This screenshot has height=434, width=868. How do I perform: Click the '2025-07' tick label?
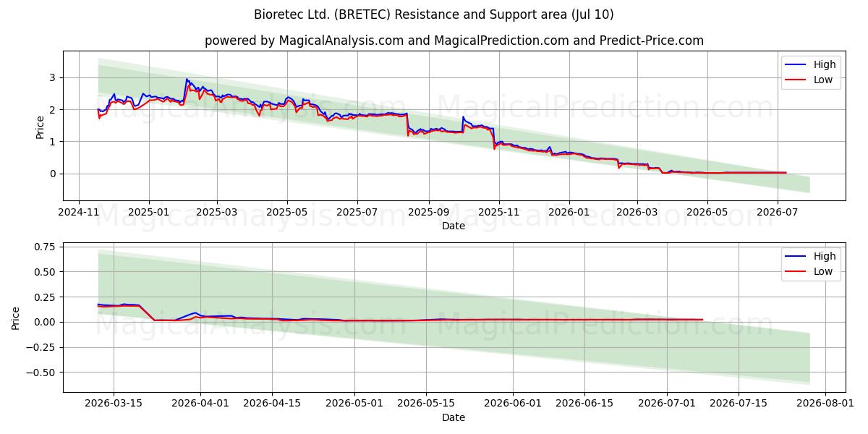point(357,212)
